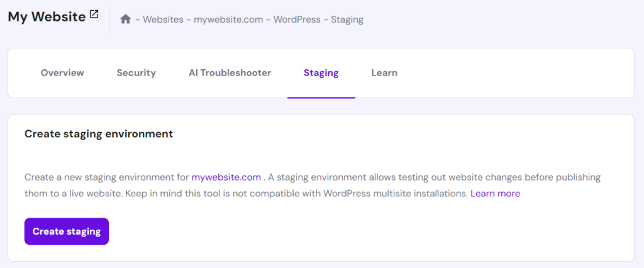Click the Create staging environment heading
The image size is (644, 268).
(98, 134)
